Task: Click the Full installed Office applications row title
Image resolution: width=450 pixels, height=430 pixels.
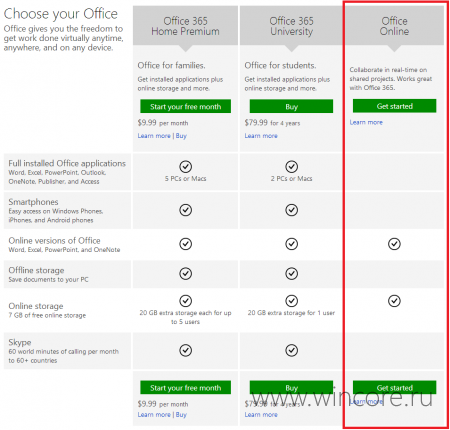Action: pos(67,163)
